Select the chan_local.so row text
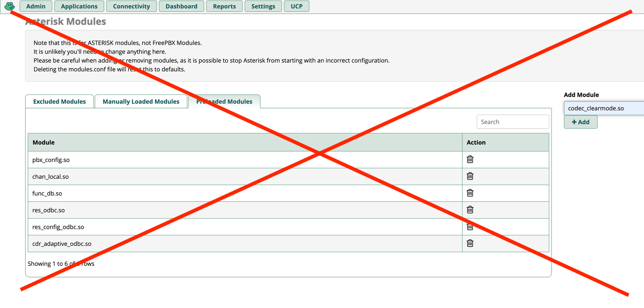644x308 pixels. tap(51, 177)
